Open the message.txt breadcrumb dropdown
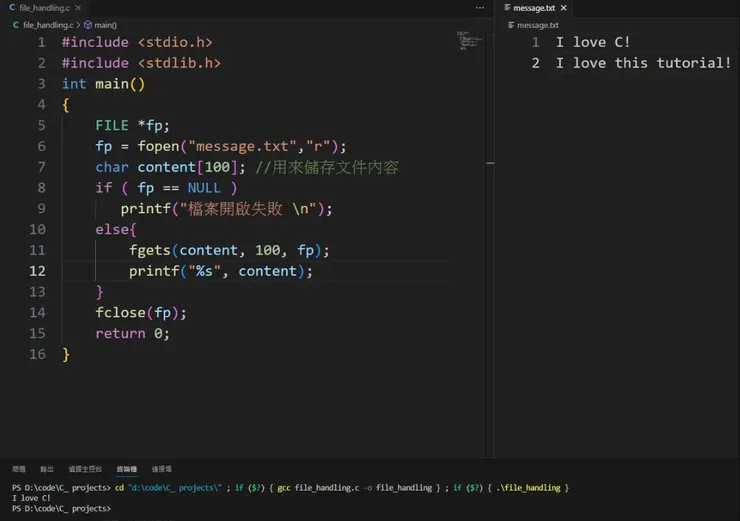Image resolution: width=740 pixels, height=521 pixels. [536, 24]
